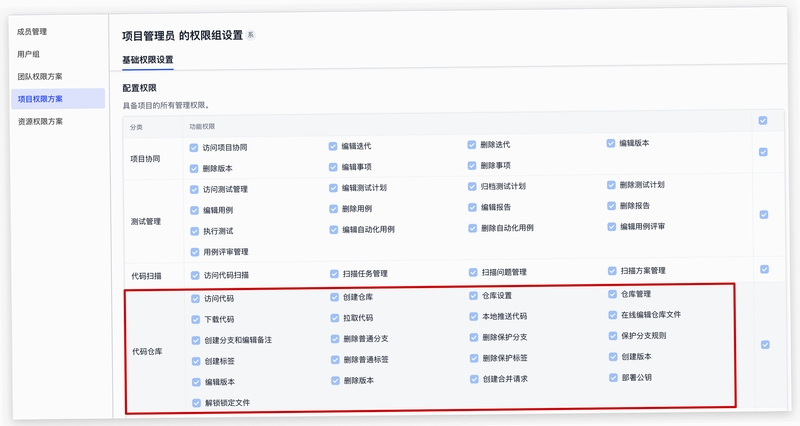Toggle the 删除自动化用例 checkbox
Screen dimensions: 800x426
472,229
